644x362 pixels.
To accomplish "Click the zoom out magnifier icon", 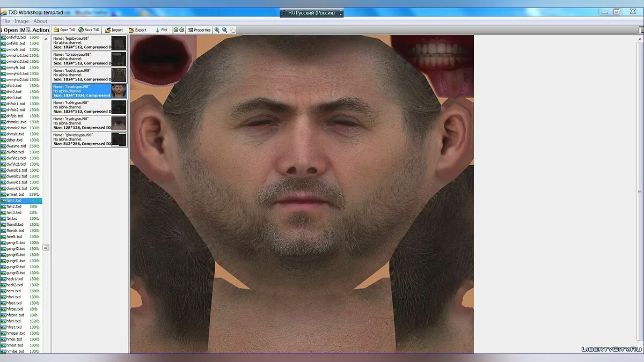I will [225, 30].
